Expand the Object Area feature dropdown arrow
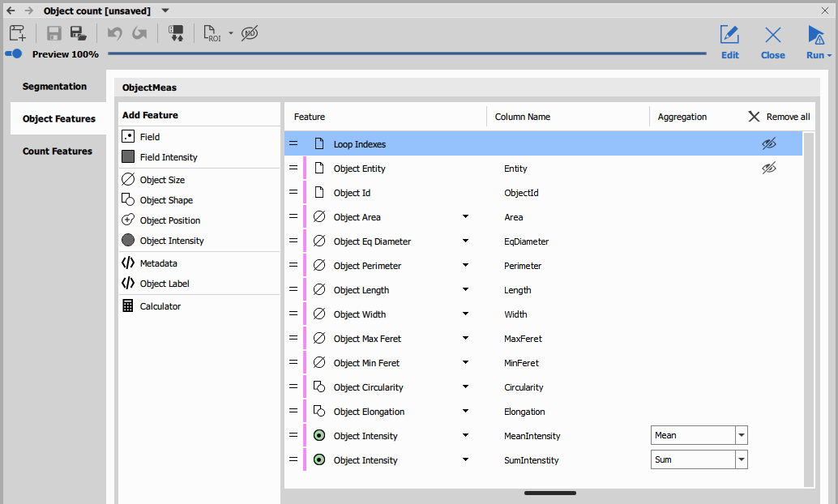The height and width of the screenshot is (504, 838). coord(465,217)
